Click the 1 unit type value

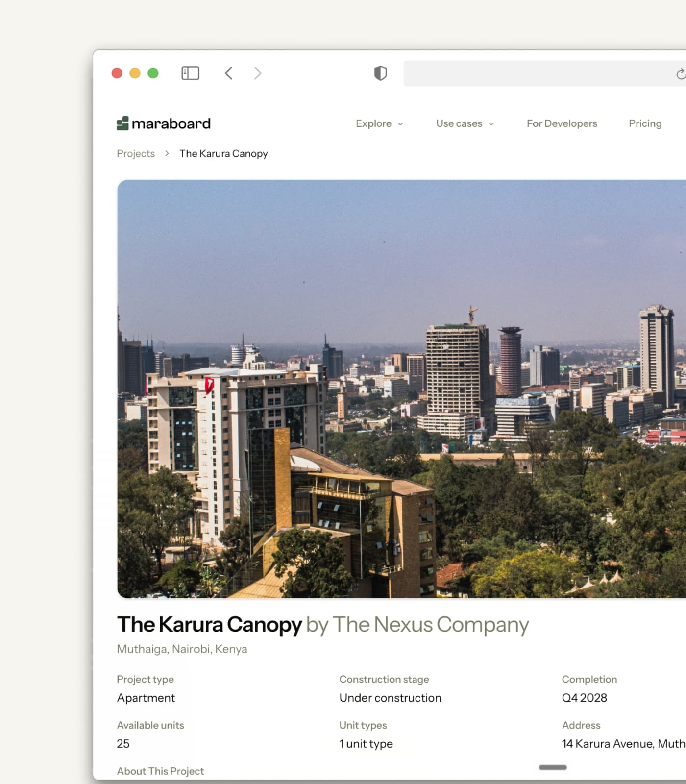point(366,744)
